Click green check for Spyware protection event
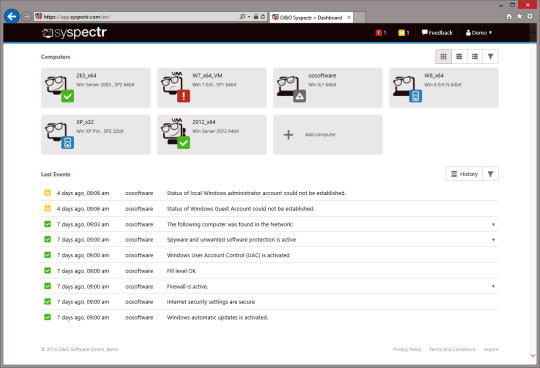540x368 pixels. point(48,239)
